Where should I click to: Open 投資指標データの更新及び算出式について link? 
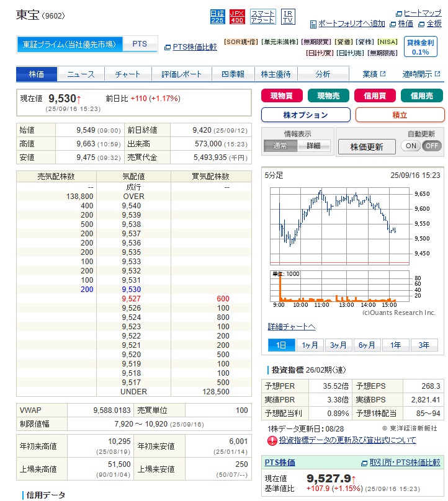point(347,440)
